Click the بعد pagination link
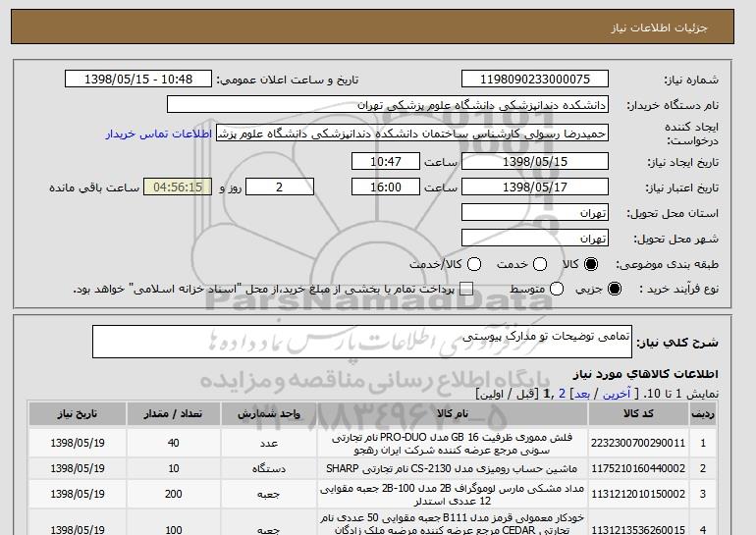 coord(582,394)
